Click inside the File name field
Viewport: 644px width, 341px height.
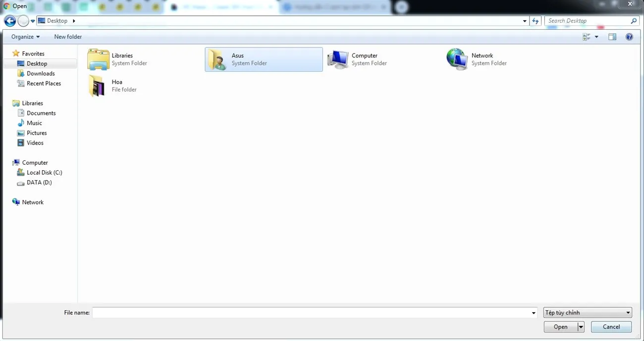click(x=312, y=312)
